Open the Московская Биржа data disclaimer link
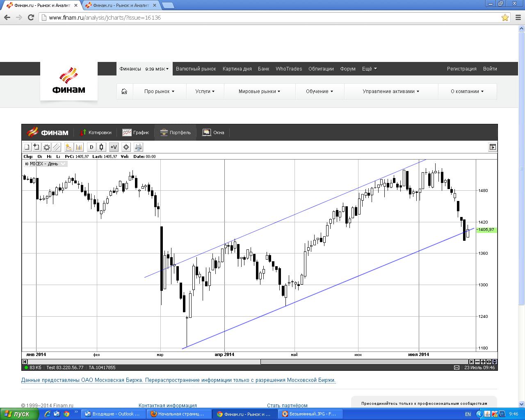525x420 pixels. tap(178, 380)
